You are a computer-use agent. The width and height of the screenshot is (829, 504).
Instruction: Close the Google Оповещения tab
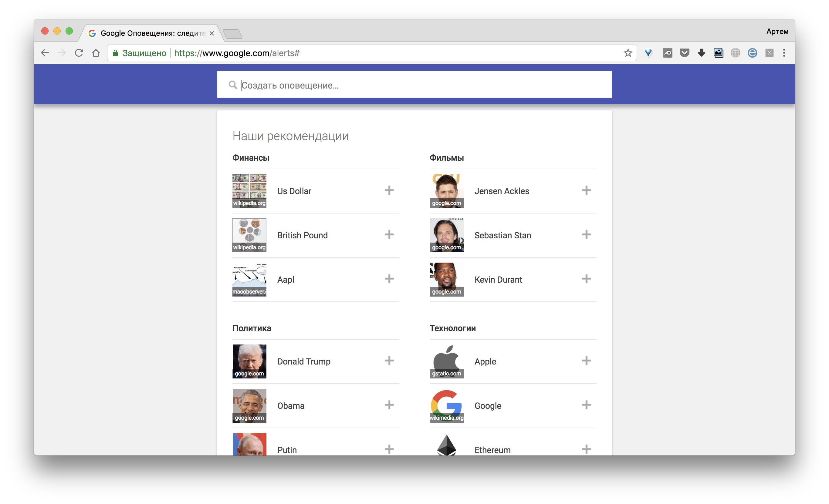211,33
